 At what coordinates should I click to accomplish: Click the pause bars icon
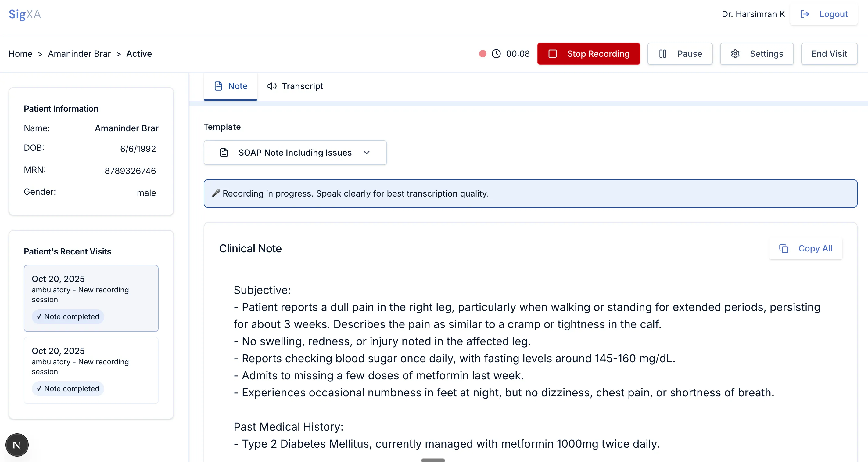(662, 54)
